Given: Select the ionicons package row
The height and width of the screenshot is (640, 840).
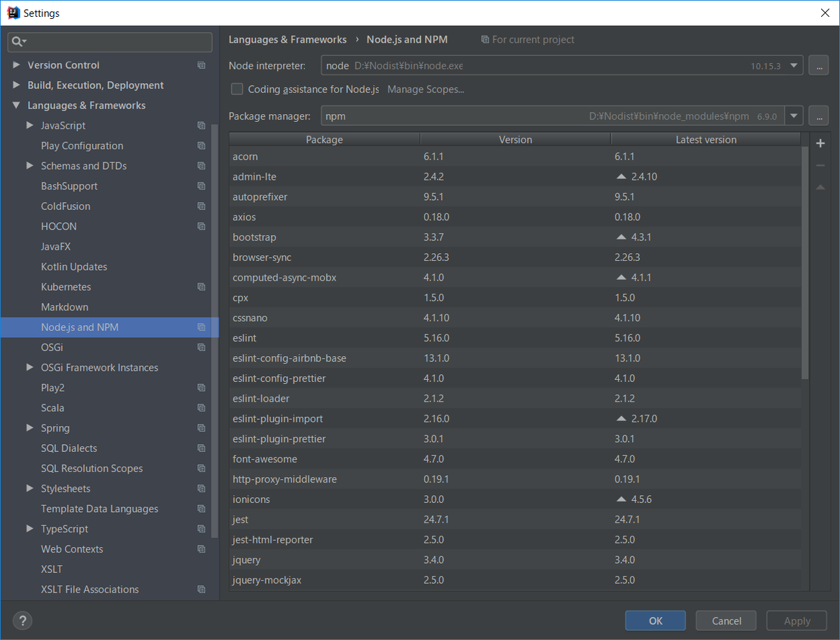Looking at the screenshot, I should (515, 499).
